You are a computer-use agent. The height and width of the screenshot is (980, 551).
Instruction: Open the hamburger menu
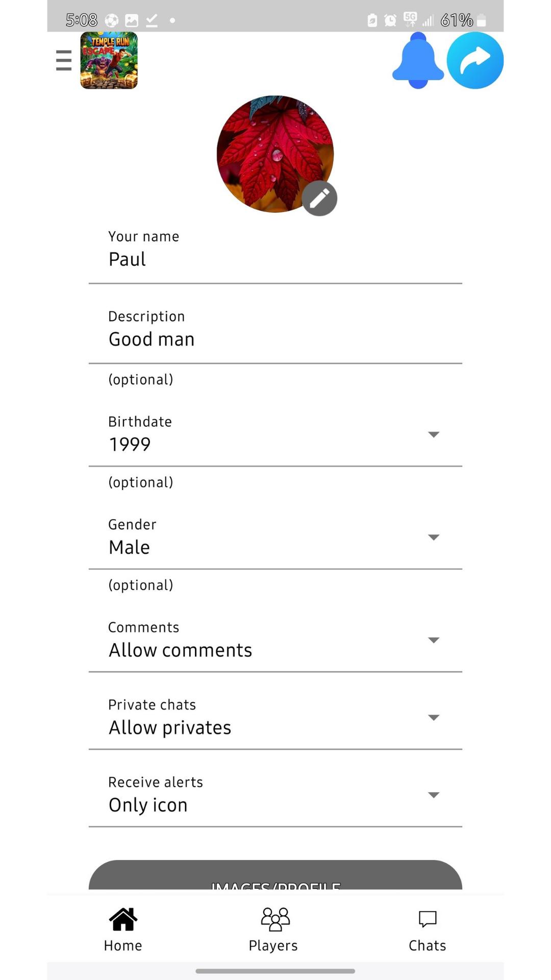(64, 60)
